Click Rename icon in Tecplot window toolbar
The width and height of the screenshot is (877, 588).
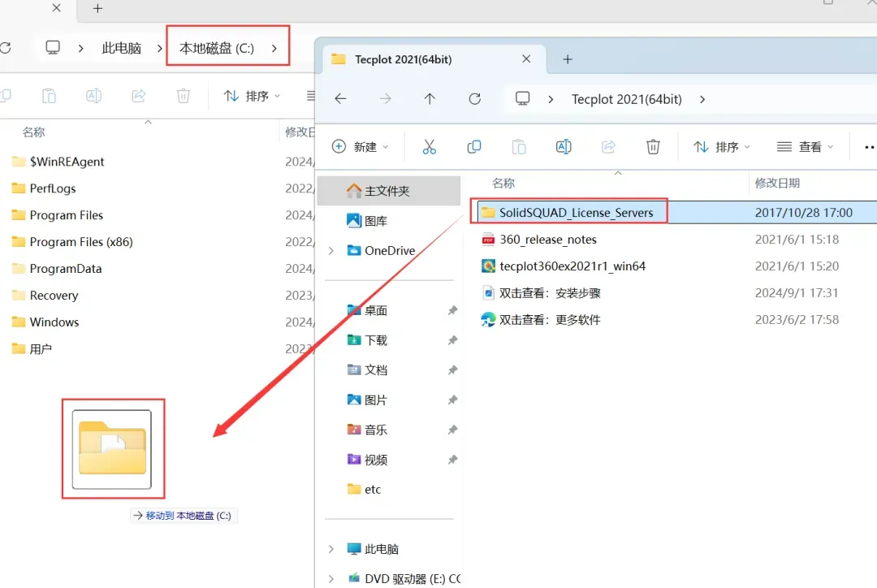(x=564, y=147)
